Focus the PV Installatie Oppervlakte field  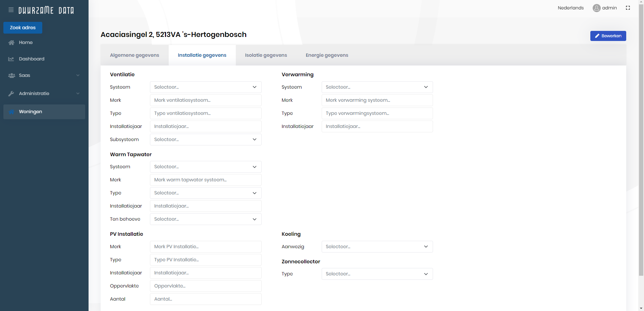tap(205, 286)
